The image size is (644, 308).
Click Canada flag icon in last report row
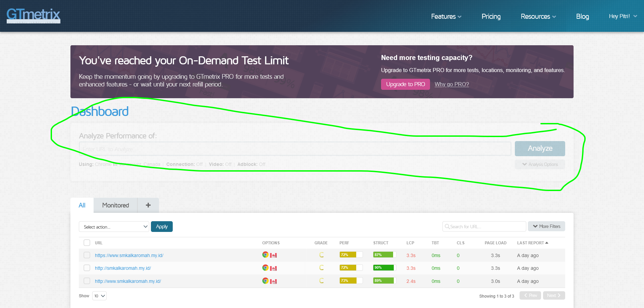273,281
